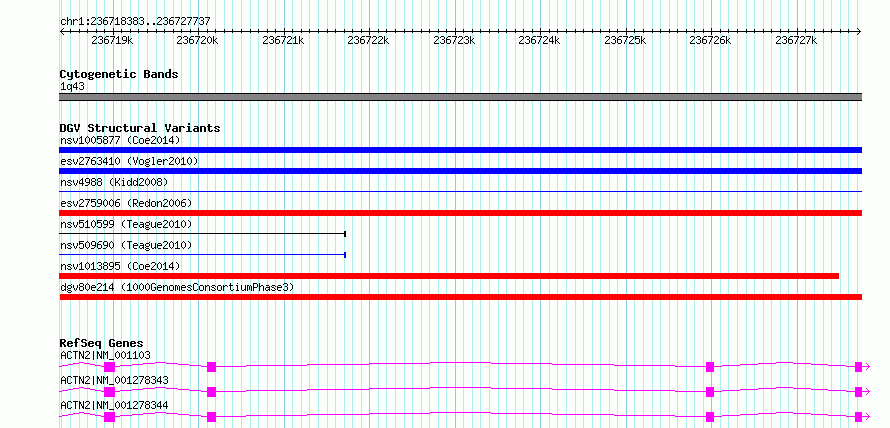Select NM_001278344 exon near 236726k
This screenshot has width=890, height=428.
pyautogui.click(x=710, y=417)
